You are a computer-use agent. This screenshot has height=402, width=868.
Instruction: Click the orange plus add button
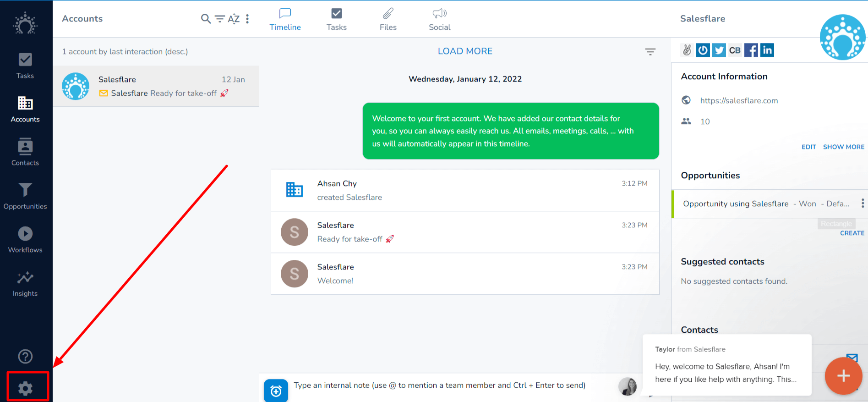coord(843,376)
